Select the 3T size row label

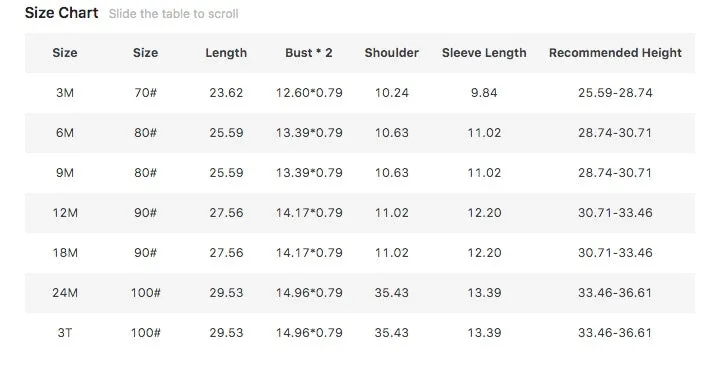pos(65,333)
